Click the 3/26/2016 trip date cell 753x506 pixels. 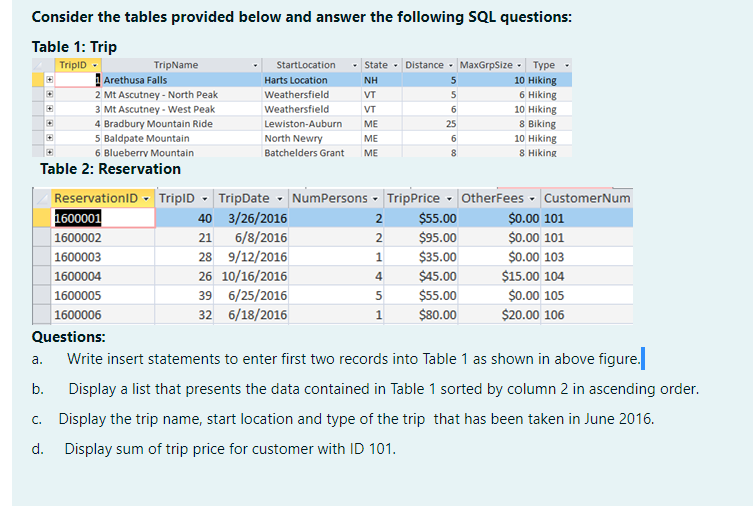[251, 218]
